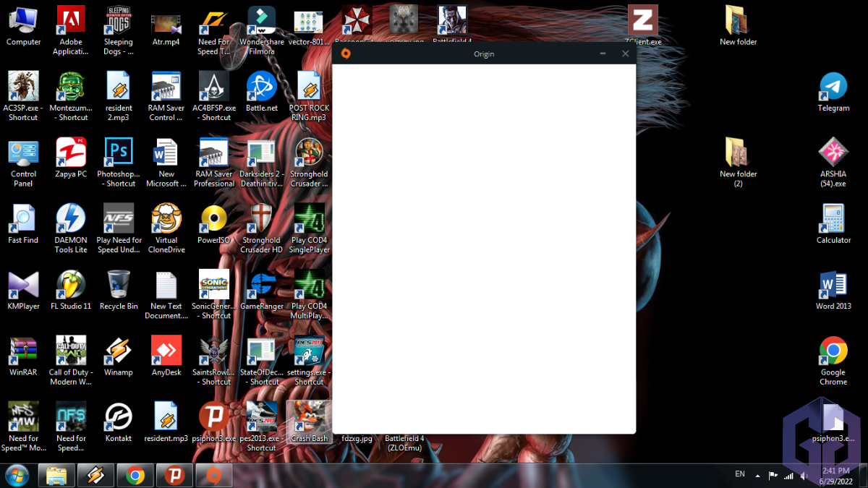
Task: Open New Text Document file
Action: [166, 294]
